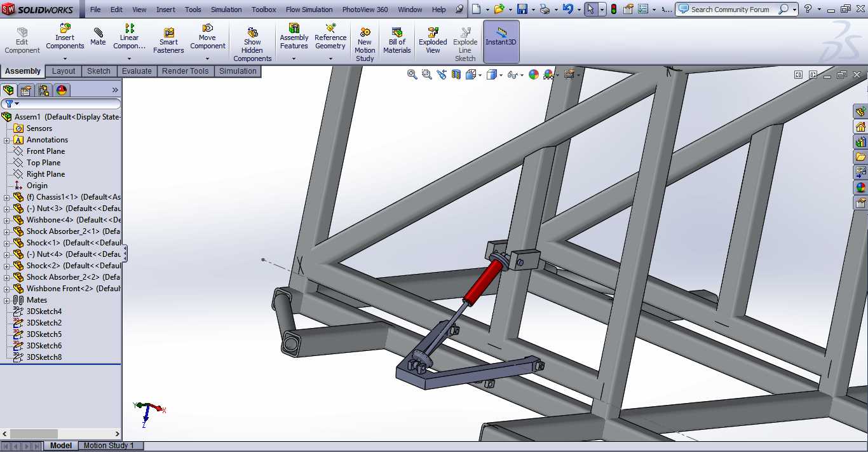Expand the feature manager panel chevrons
Viewport: 868px width, 452px height.
point(115,90)
